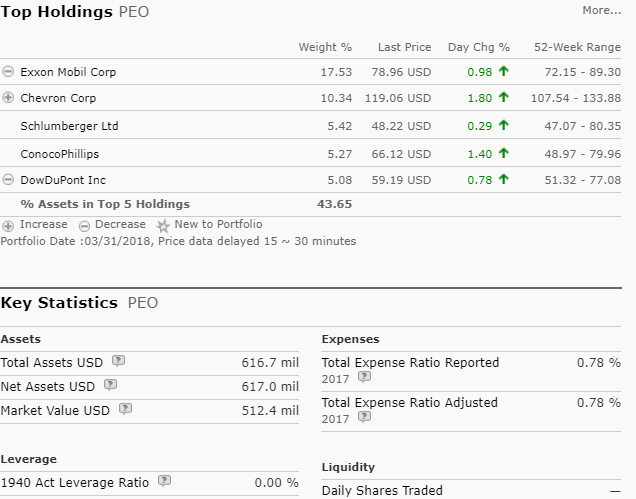Click the New to Portfolio star icon

point(163,226)
